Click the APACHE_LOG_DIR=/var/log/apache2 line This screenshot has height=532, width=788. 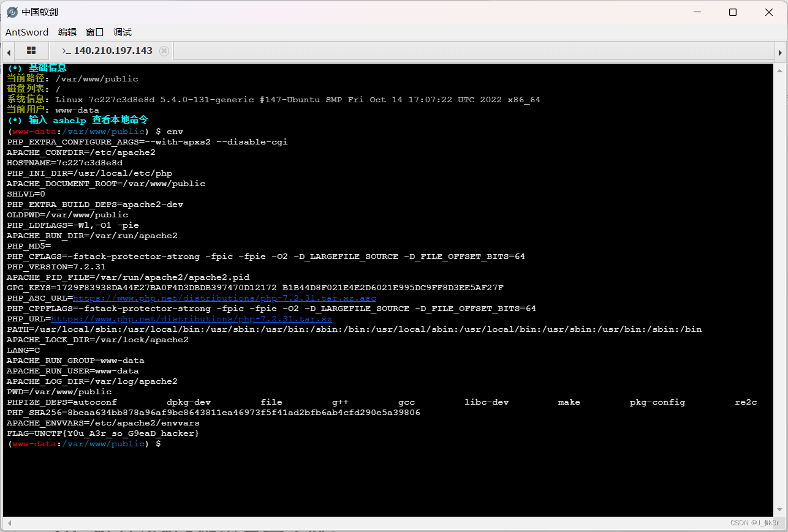click(x=92, y=381)
